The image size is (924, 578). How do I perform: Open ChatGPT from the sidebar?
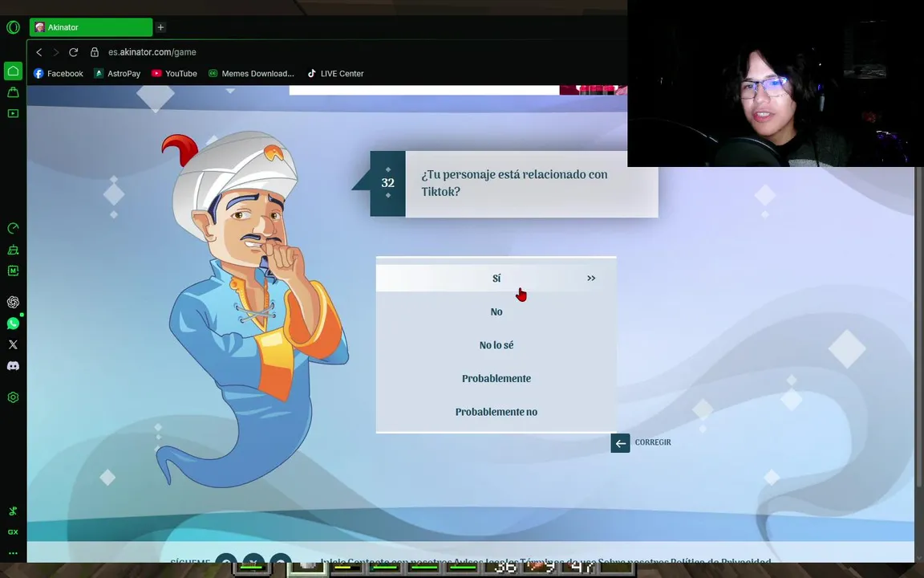(13, 302)
